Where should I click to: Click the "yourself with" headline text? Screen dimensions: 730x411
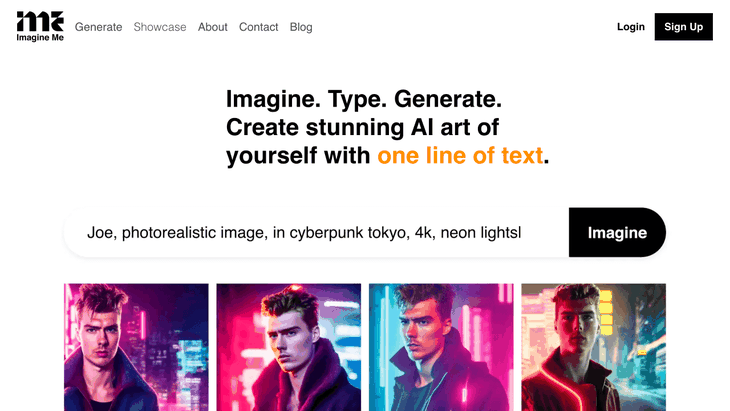click(x=298, y=155)
